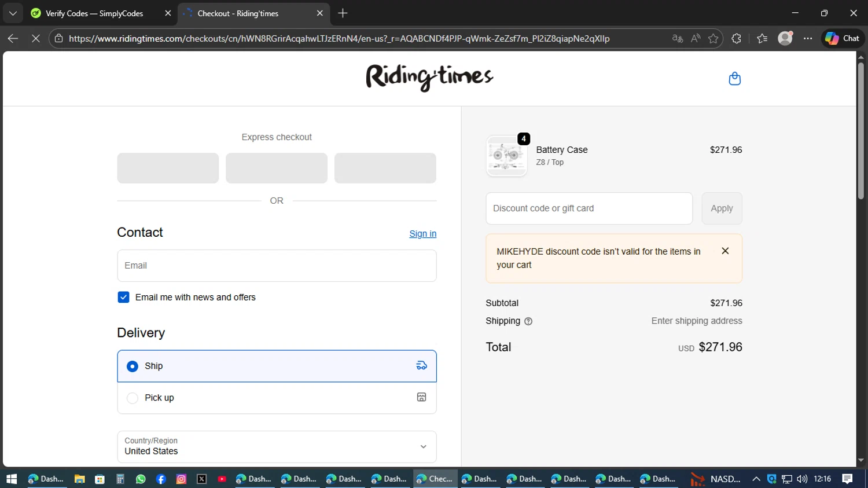View site information lock icon
Viewport: 868px width, 488px height.
[x=58, y=38]
